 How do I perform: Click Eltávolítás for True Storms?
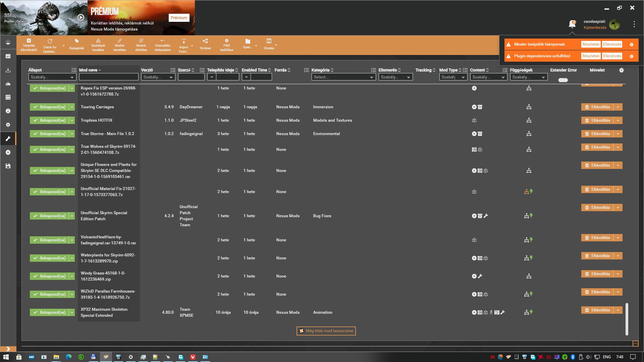click(x=597, y=134)
